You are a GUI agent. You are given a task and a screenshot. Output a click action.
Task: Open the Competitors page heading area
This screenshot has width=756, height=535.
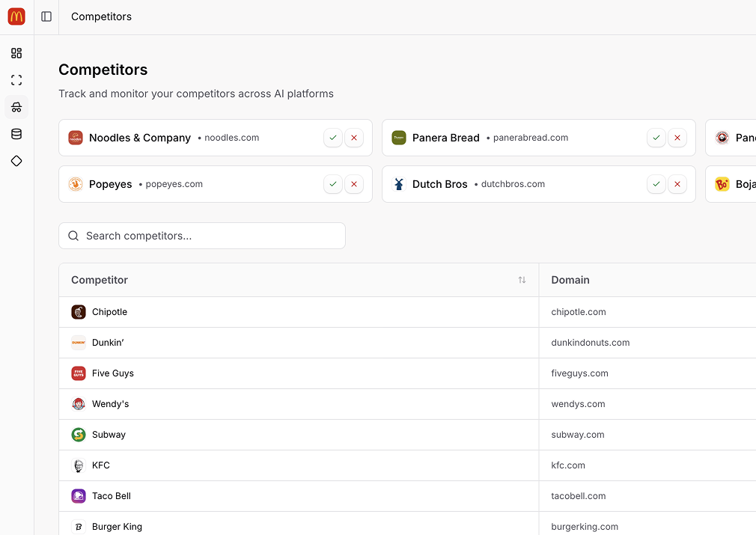click(x=103, y=70)
